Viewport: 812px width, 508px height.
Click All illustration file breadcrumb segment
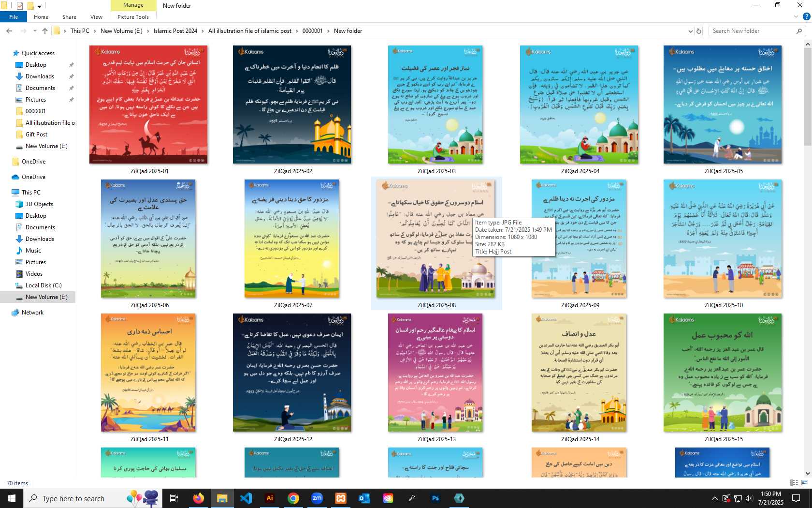pos(250,31)
